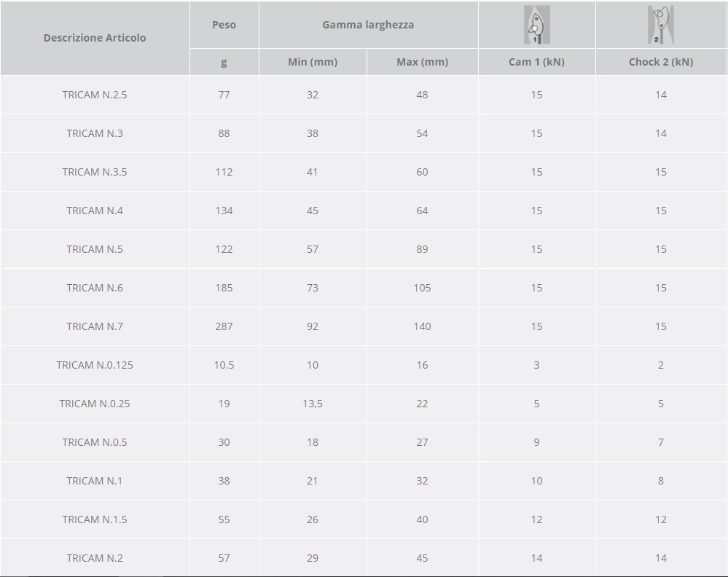Select the 10.5 weight cell

coord(224,365)
